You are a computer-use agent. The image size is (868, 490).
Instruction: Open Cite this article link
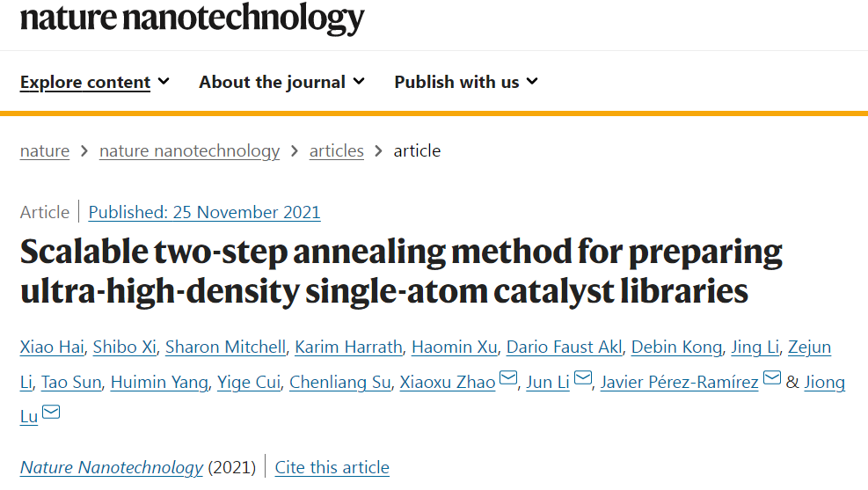click(332, 467)
